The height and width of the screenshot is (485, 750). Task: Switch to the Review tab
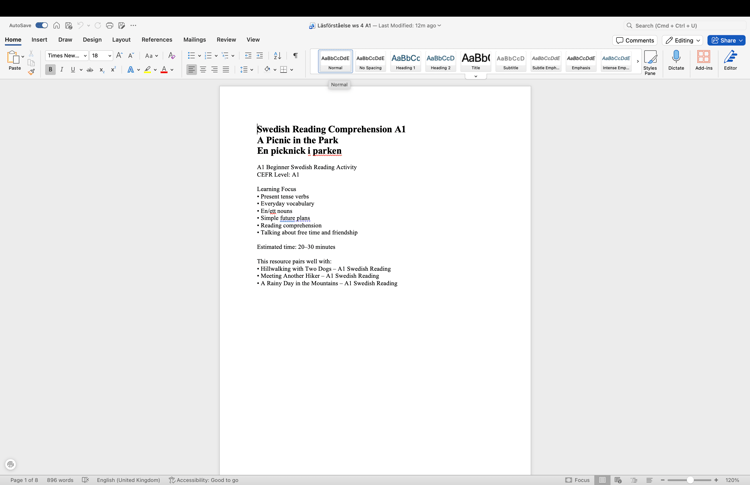point(226,40)
